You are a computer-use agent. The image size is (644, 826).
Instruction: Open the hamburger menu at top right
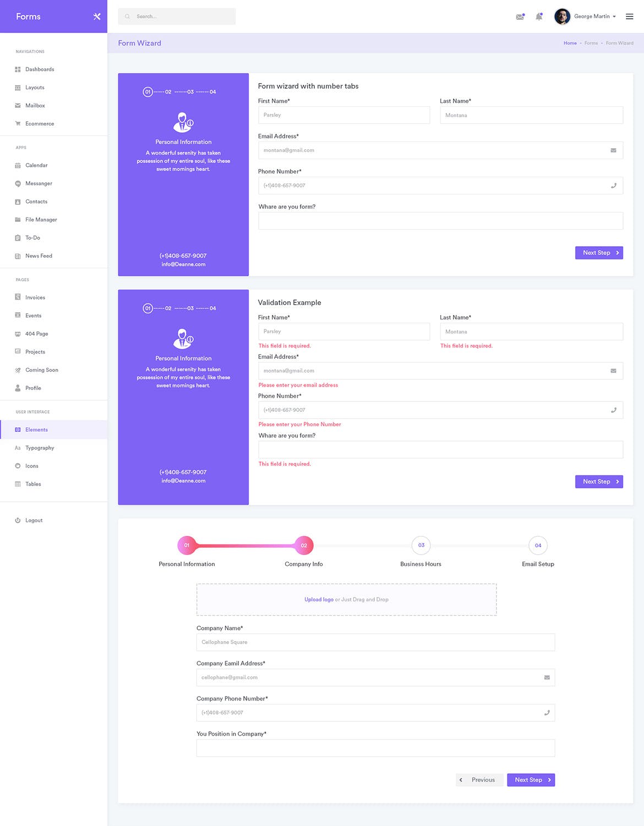pos(629,16)
